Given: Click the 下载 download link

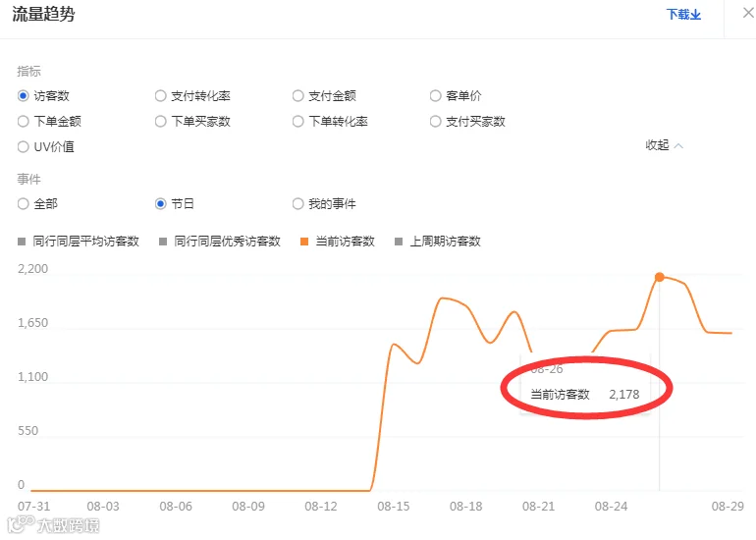Looking at the screenshot, I should (x=683, y=15).
